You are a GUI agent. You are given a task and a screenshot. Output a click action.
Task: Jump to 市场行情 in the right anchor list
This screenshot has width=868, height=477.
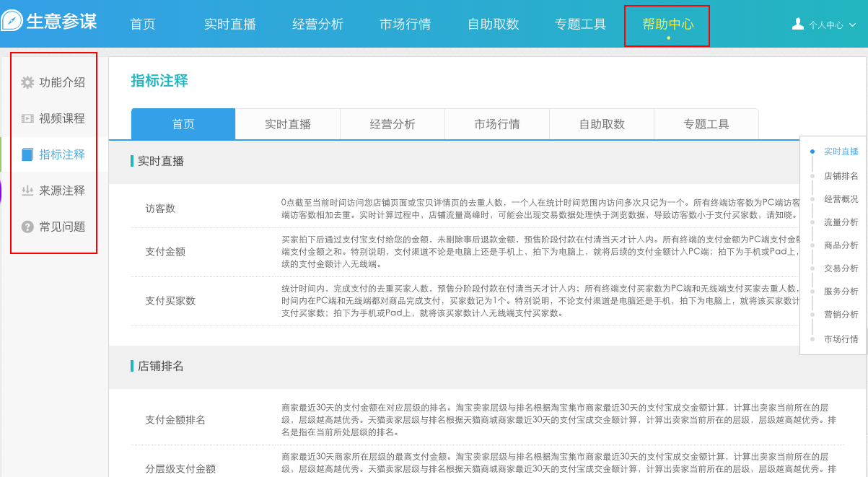point(841,338)
